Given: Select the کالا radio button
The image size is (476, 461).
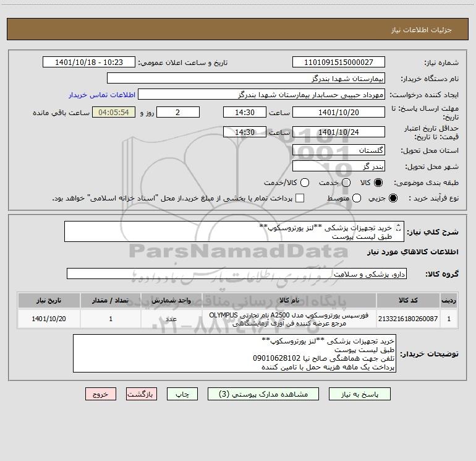Looking at the screenshot, I should pos(378,183).
